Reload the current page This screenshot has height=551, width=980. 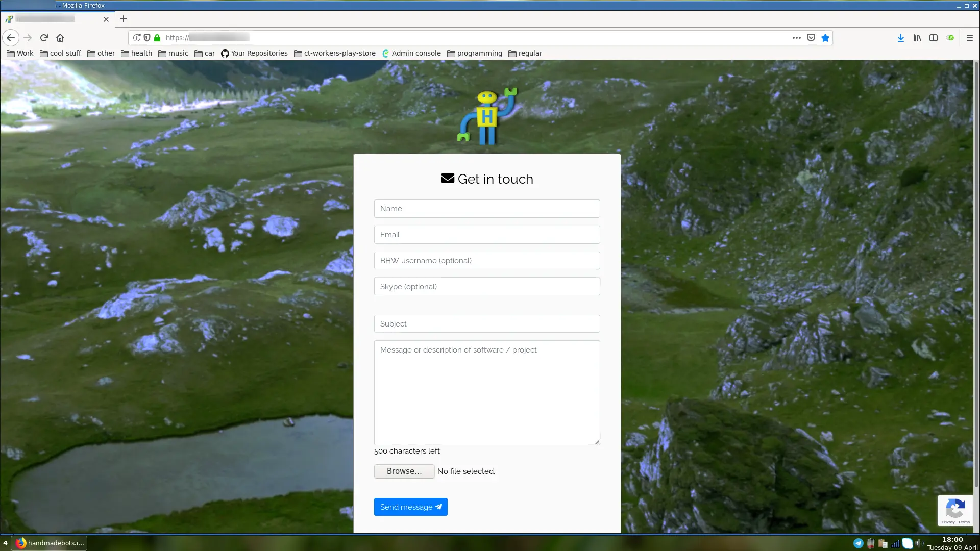pos(44,38)
